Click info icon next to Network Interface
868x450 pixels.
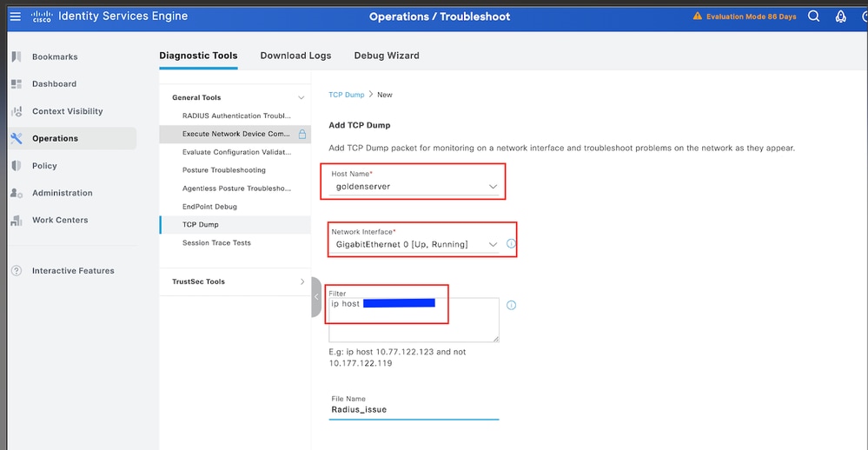(x=511, y=243)
